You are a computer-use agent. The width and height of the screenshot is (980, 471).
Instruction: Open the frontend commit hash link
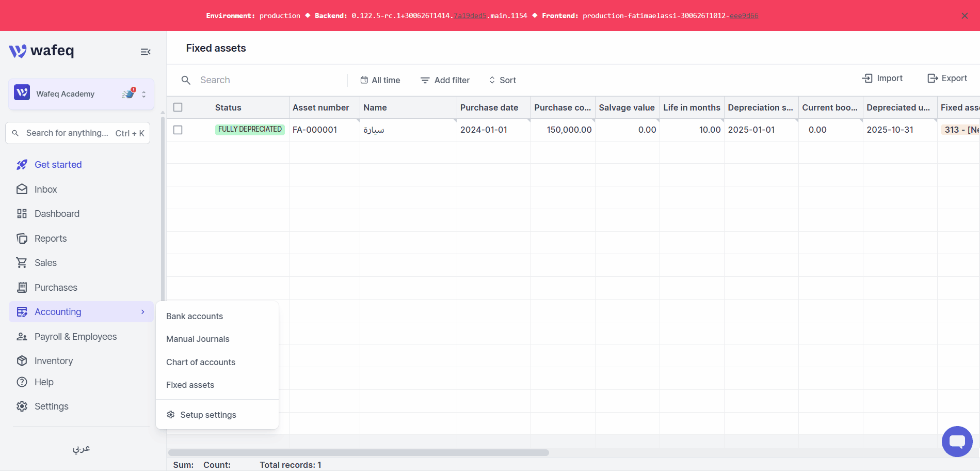pyautogui.click(x=744, y=15)
